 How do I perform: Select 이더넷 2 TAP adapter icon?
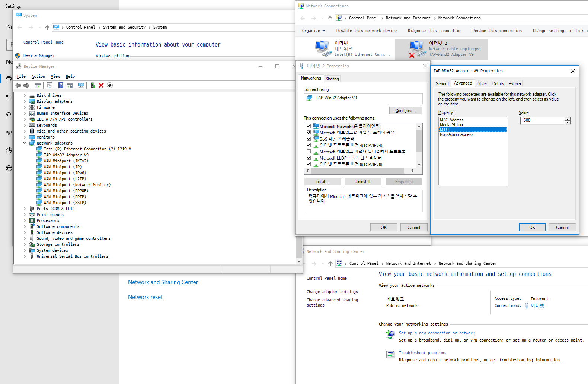[417, 49]
